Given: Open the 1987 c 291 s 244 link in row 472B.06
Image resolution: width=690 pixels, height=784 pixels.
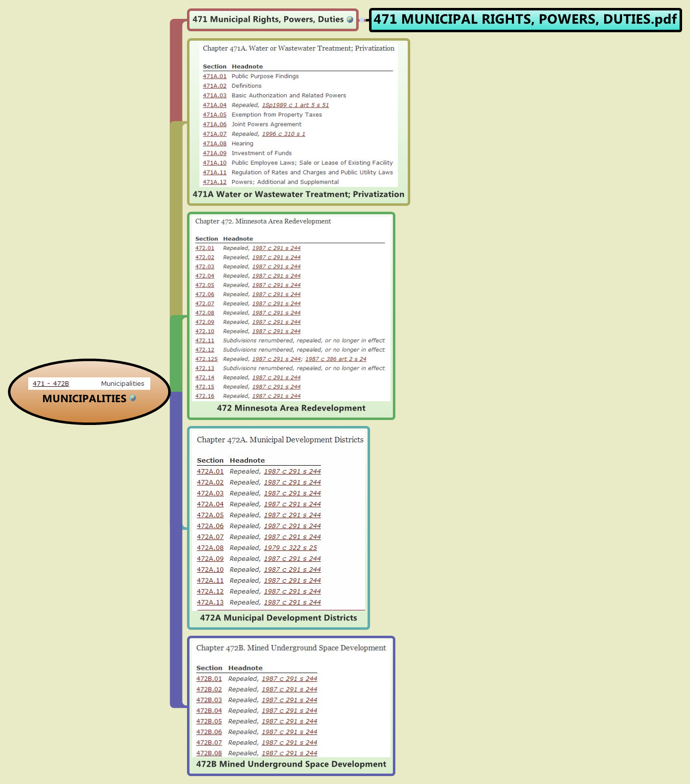Looking at the screenshot, I should point(289,732).
